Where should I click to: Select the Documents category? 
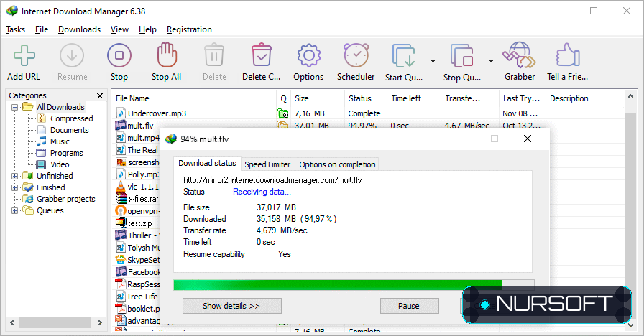tap(70, 130)
